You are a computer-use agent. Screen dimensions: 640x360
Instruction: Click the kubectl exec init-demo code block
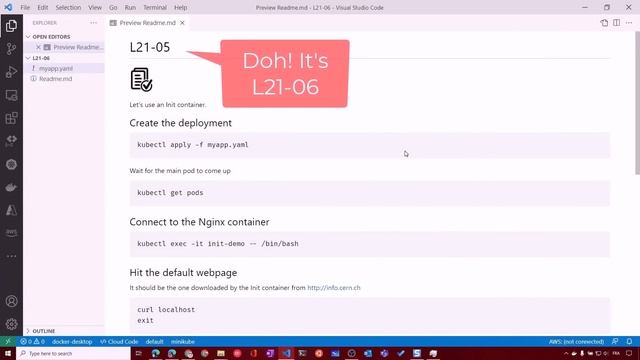369,244
